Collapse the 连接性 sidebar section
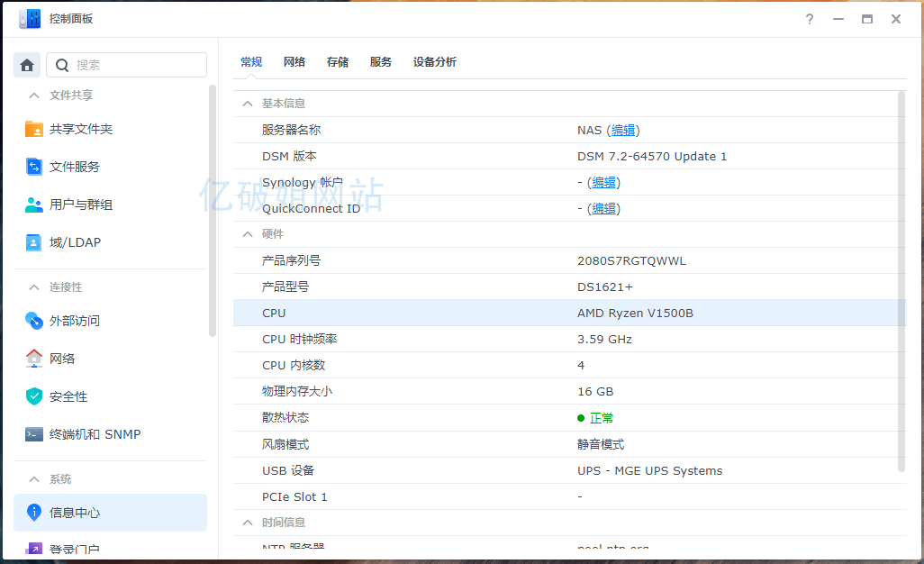This screenshot has width=924, height=564. 34,287
